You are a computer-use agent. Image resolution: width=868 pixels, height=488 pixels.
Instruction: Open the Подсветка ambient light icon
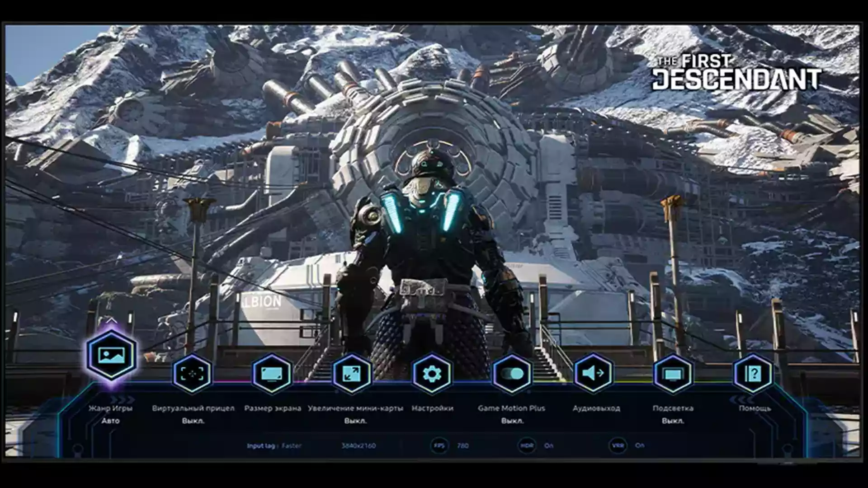coord(673,374)
